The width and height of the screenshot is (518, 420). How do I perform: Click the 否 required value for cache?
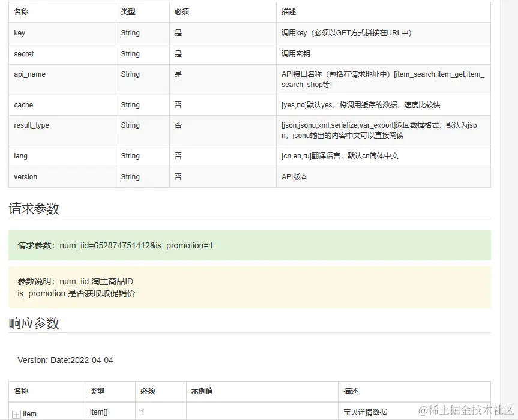pos(178,105)
